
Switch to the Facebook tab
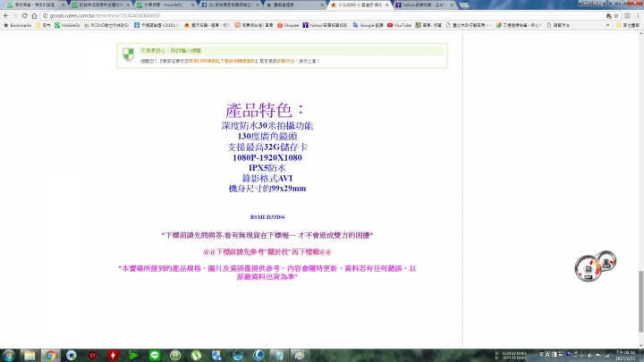[x=230, y=5]
